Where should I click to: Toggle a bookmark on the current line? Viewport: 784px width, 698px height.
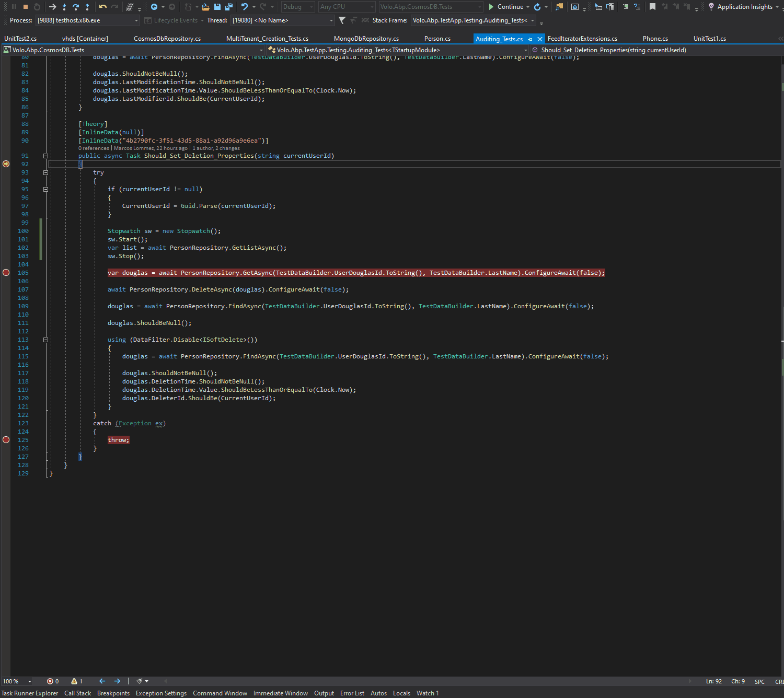pos(652,7)
